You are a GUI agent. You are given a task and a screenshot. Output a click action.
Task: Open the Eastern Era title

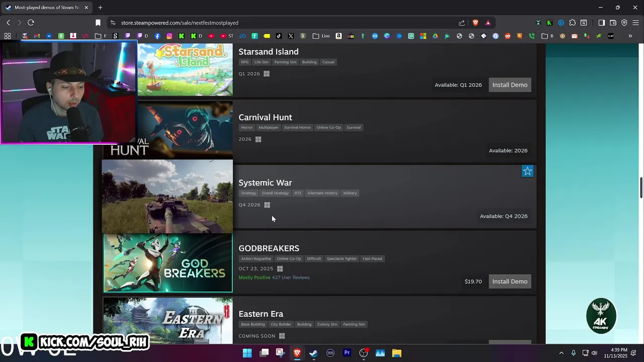[x=261, y=314]
